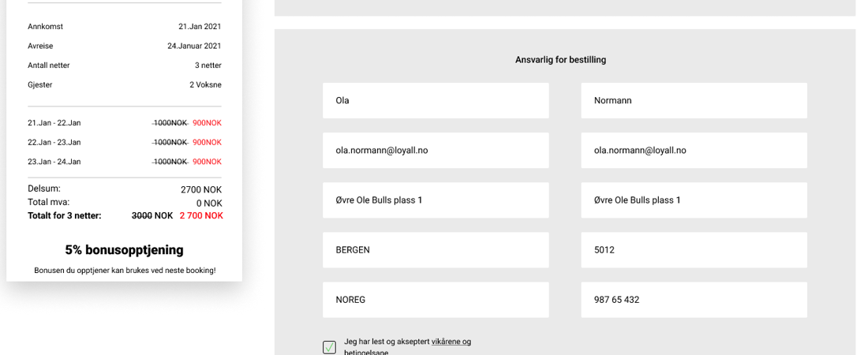Click the "21.Jan - 22.Jan" price row

click(124, 123)
